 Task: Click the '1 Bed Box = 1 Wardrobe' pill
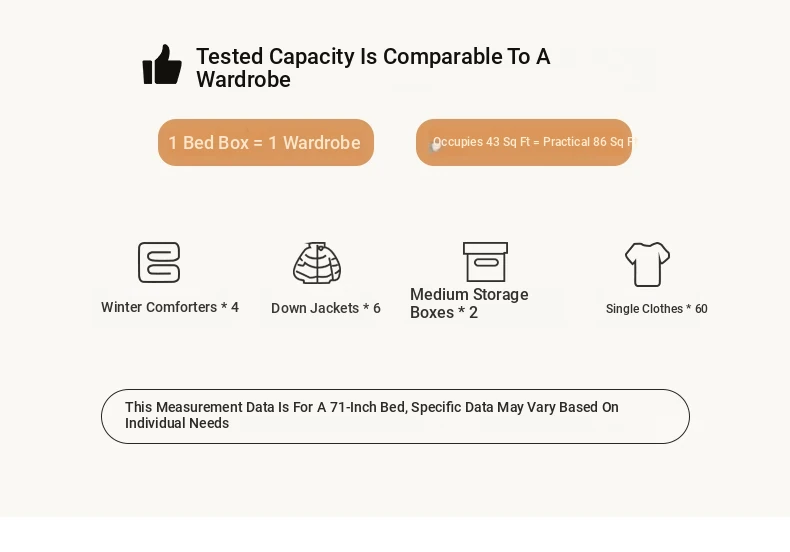266,143
